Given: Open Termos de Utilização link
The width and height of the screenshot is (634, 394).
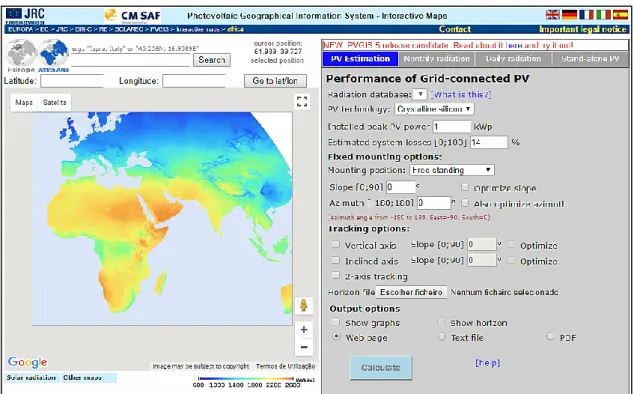Looking at the screenshot, I should 285,366.
